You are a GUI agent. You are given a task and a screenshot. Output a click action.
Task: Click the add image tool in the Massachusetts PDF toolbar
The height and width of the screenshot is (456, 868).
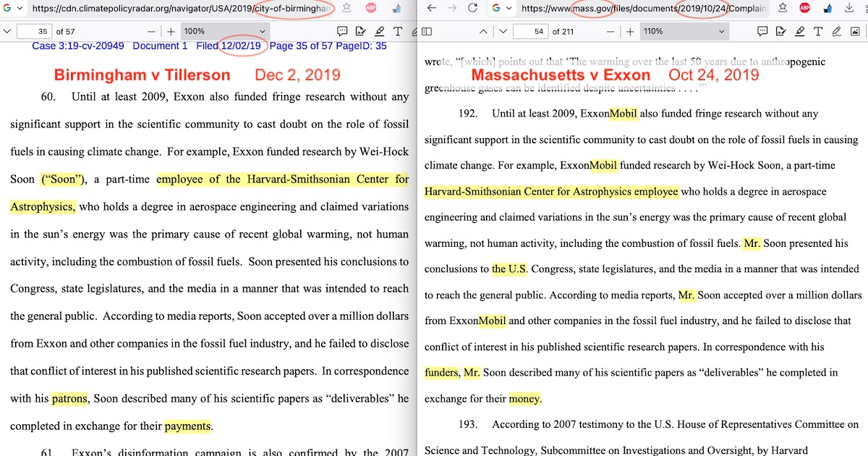[x=854, y=32]
